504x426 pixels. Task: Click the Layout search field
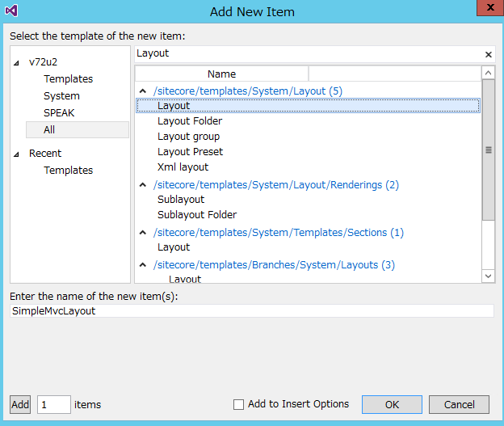(309, 53)
